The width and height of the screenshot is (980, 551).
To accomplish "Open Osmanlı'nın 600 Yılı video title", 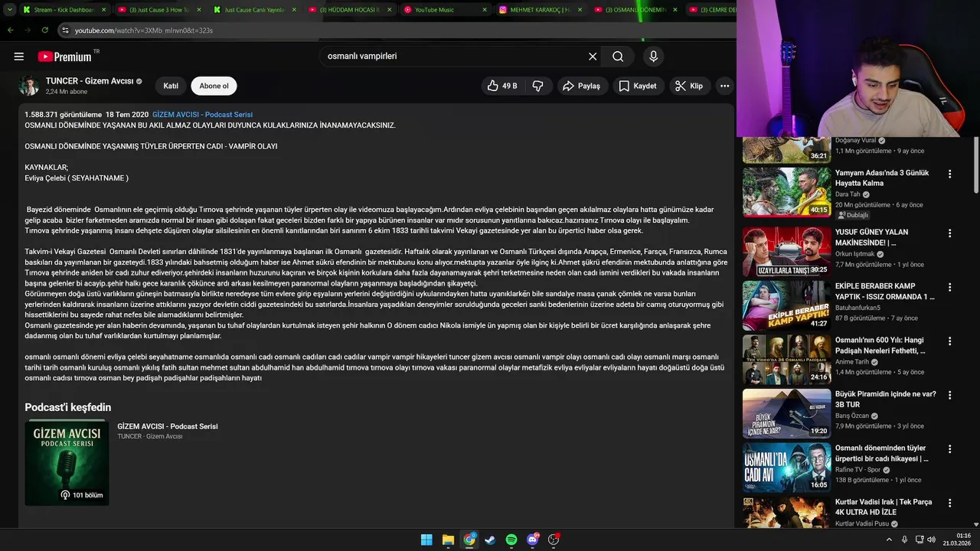I will 880,345.
